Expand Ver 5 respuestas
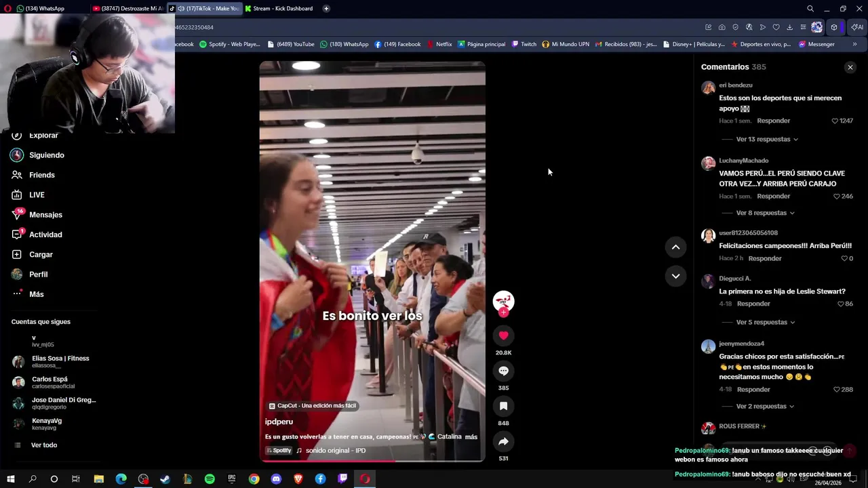 point(765,322)
